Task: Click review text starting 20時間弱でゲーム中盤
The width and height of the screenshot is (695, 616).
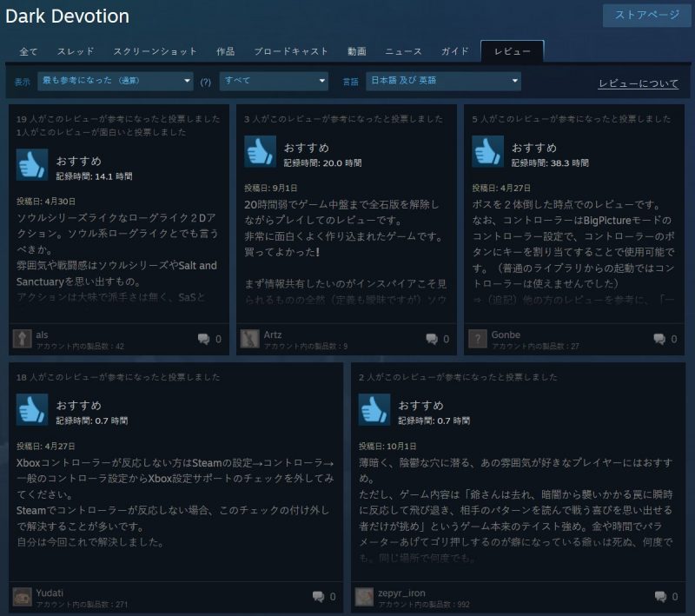Action: (346, 252)
